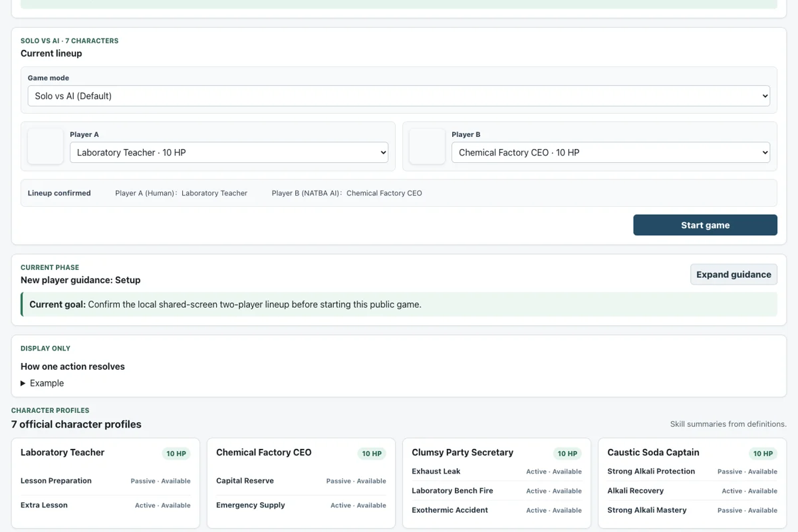Click the Expand guidance button
Viewport: 798px width, 532px height.
[733, 274]
